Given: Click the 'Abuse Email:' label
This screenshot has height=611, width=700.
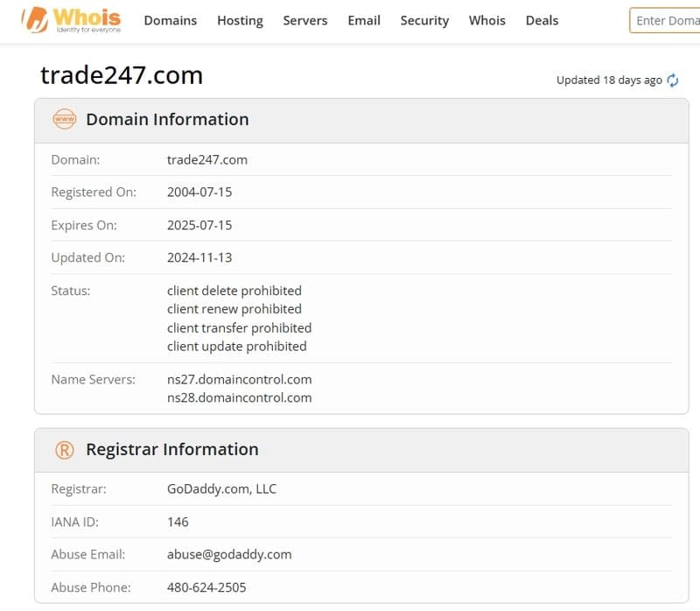Looking at the screenshot, I should click(88, 555).
